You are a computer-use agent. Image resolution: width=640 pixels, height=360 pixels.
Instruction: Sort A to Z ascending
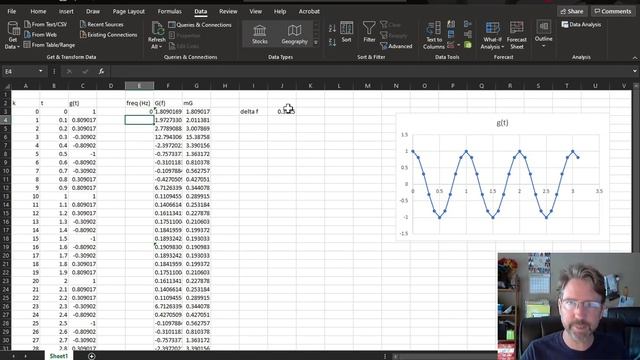point(332,29)
